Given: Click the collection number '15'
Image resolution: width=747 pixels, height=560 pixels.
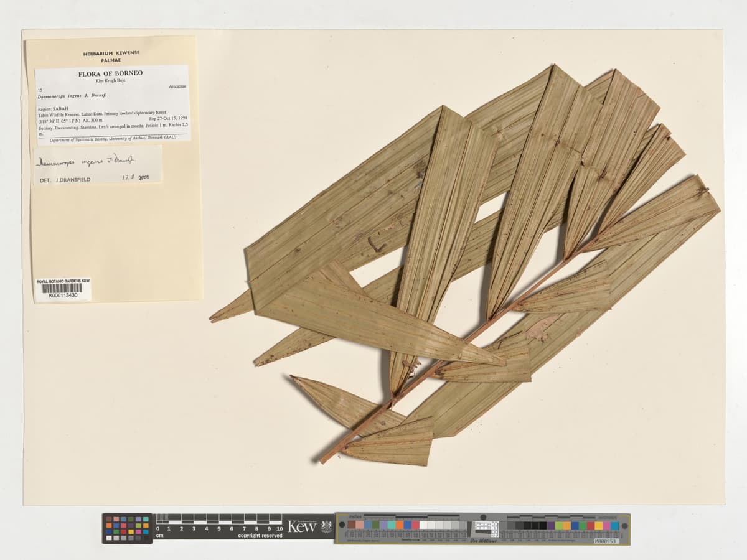Looking at the screenshot, I should (40, 90).
